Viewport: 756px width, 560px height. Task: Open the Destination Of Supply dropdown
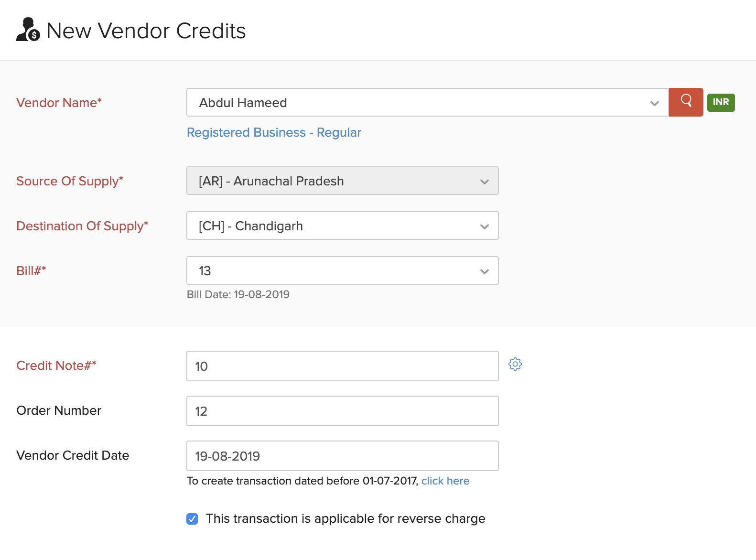pyautogui.click(x=342, y=226)
